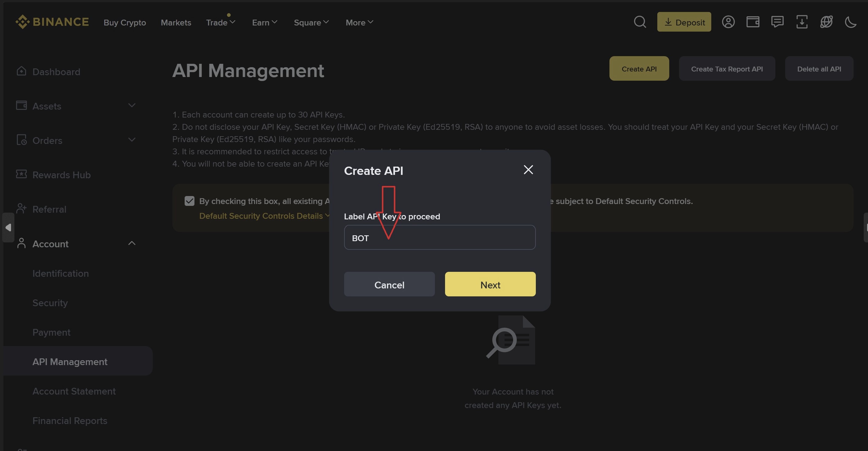Click the Cancel button

tap(389, 284)
